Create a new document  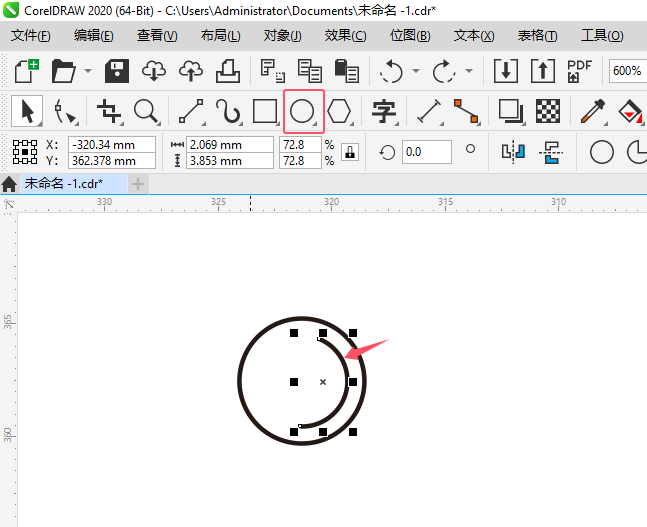pyautogui.click(x=27, y=71)
